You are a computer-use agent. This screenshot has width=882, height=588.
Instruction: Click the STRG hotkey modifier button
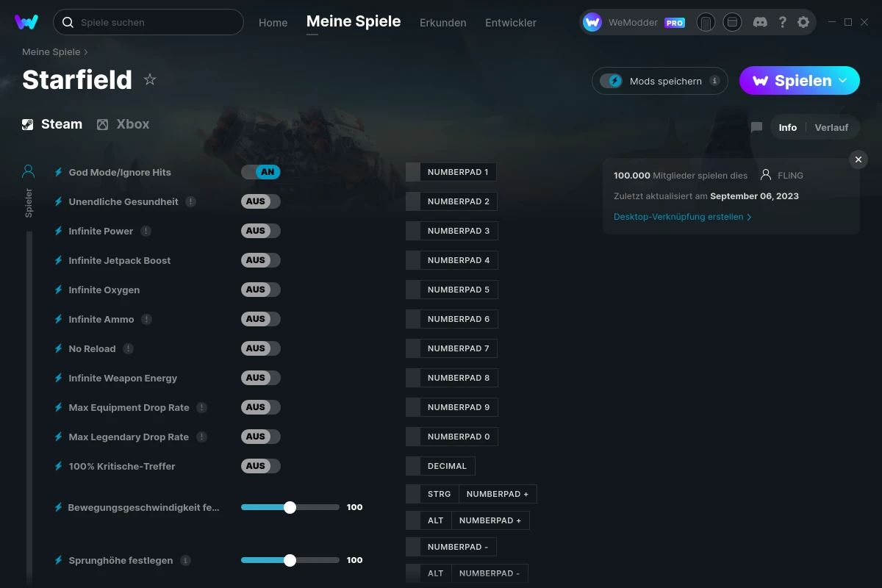tap(440, 494)
